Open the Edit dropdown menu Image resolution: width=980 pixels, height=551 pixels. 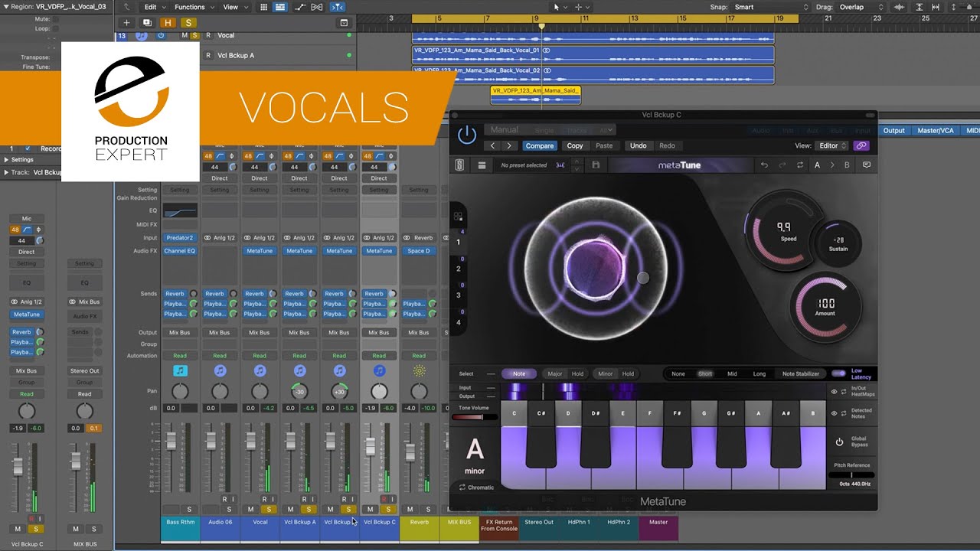pos(154,7)
